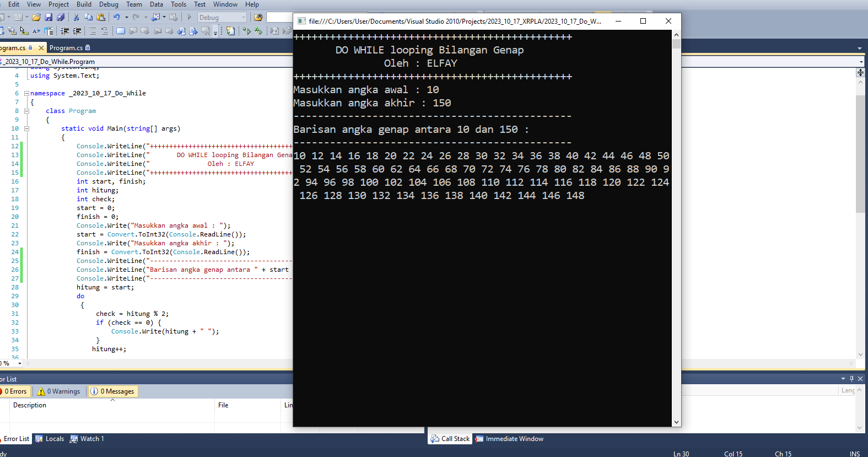Viewport: 868px width, 457px height.
Task: Toggle the 0 Messages filter
Action: click(112, 391)
